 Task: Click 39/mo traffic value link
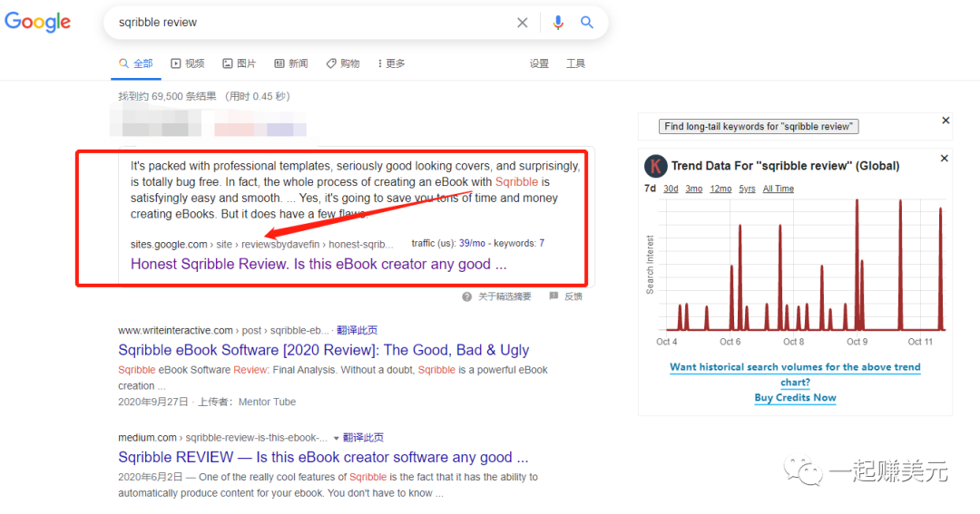coord(472,243)
